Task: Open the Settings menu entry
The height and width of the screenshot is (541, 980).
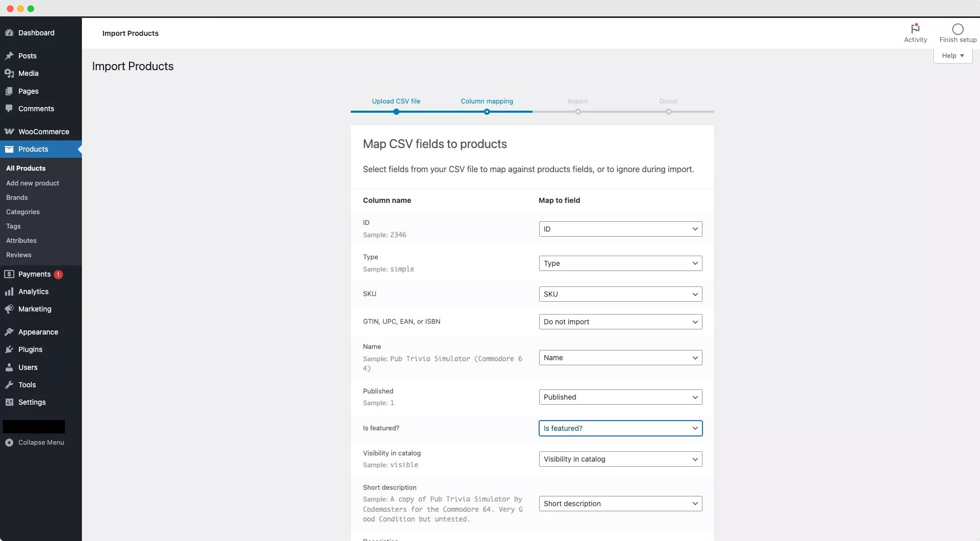Action: [31, 402]
